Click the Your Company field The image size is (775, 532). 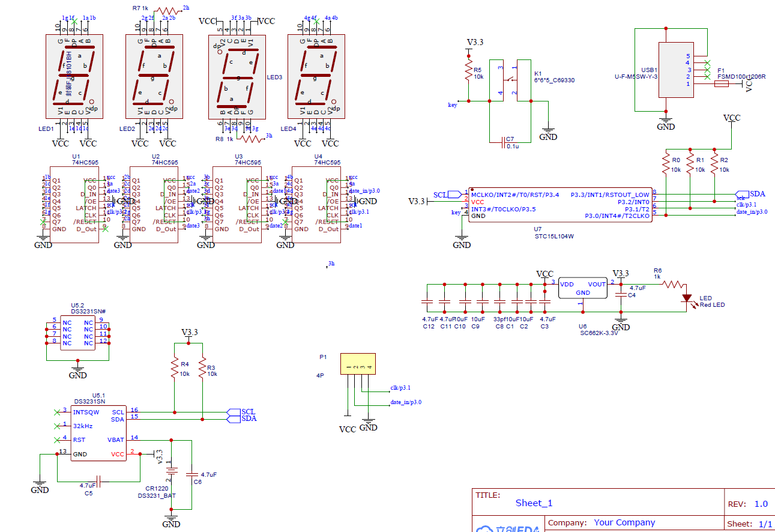624,522
